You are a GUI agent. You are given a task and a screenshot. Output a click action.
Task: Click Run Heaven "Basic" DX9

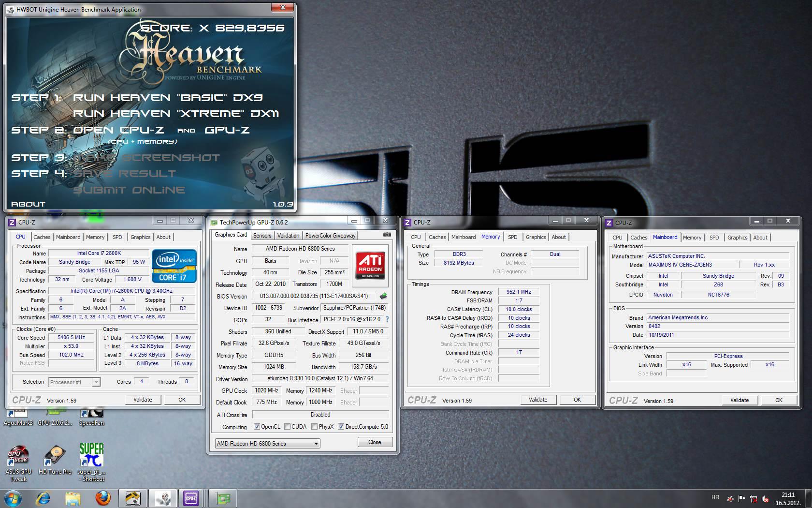click(168, 98)
